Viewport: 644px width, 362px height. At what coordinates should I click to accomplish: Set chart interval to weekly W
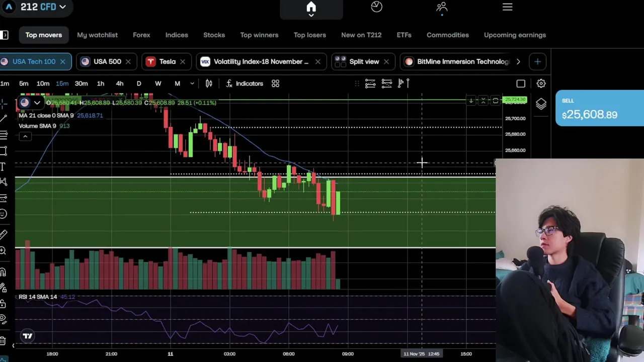158,83
